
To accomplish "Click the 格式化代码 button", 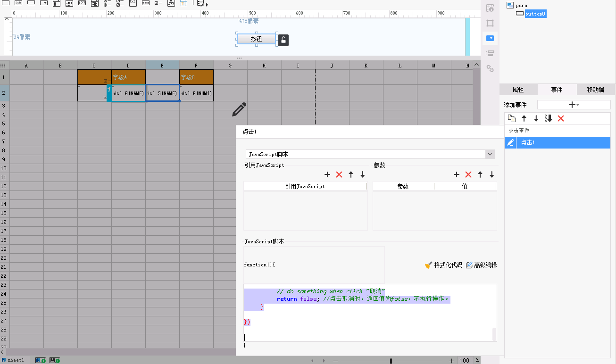I will 444,265.
